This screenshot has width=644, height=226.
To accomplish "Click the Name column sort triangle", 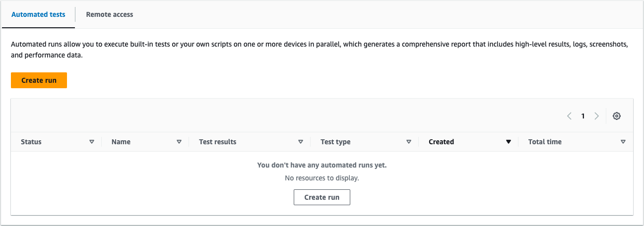I will tap(179, 142).
